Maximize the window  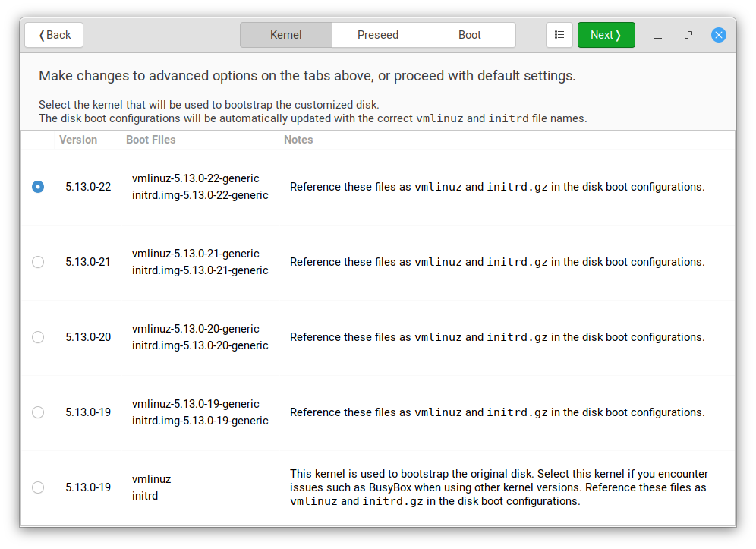point(688,35)
